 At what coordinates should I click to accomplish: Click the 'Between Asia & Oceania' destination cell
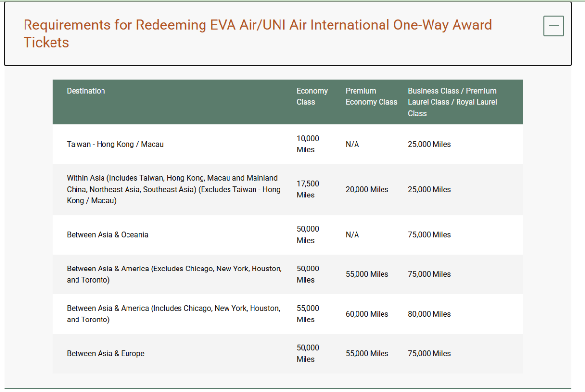(107, 235)
